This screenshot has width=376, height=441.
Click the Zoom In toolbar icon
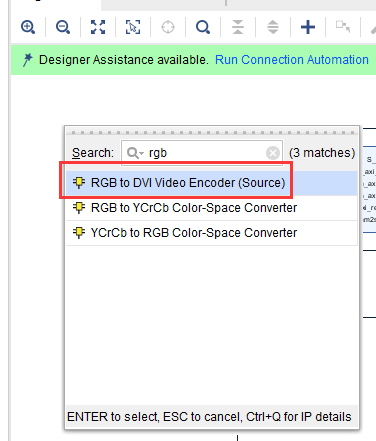28,27
